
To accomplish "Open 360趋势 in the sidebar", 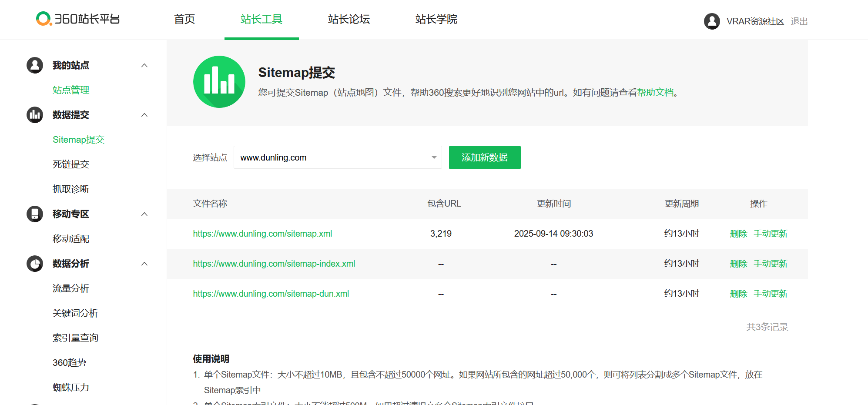I will click(x=70, y=363).
